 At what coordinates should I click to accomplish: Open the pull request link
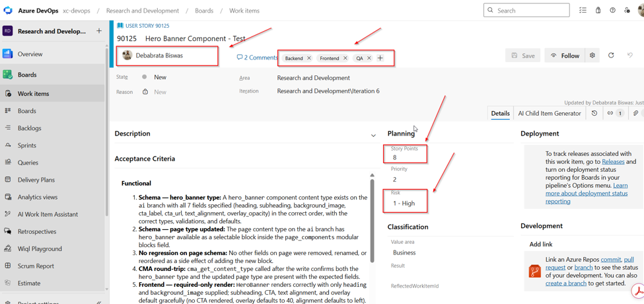coord(590,263)
